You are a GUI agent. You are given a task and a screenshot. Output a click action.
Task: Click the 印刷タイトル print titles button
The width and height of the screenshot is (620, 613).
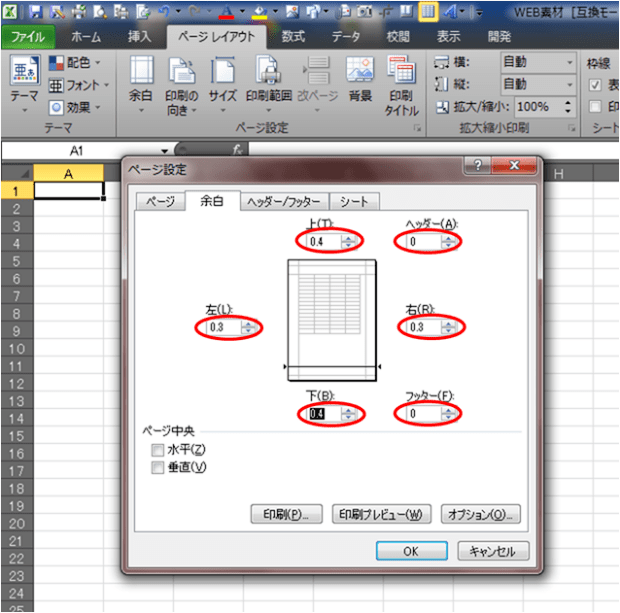[x=401, y=86]
